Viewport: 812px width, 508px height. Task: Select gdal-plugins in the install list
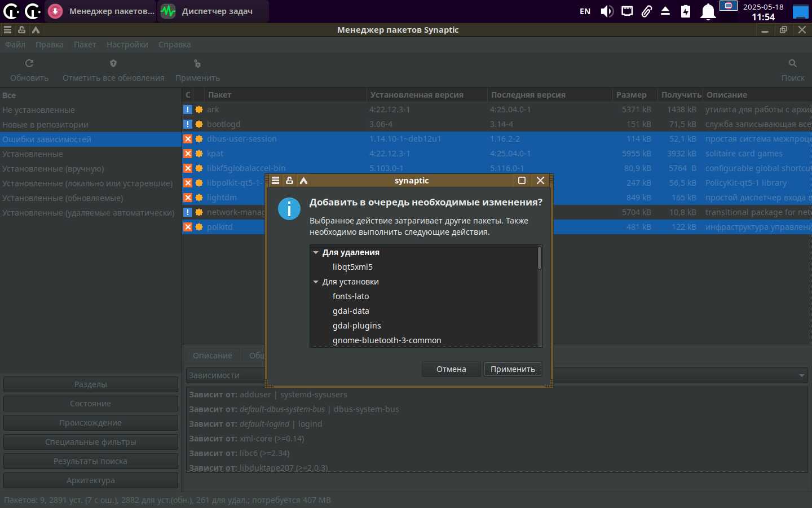(357, 326)
